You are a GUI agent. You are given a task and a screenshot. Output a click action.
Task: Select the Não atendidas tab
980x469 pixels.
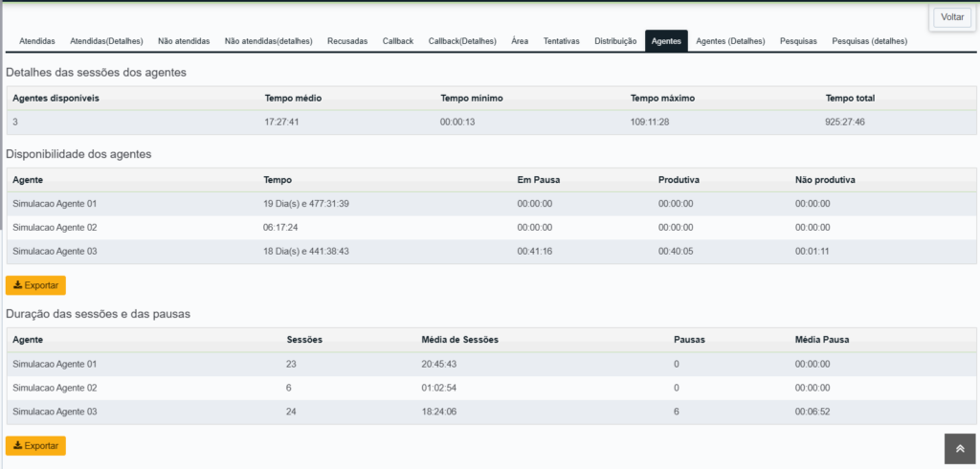pos(184,41)
